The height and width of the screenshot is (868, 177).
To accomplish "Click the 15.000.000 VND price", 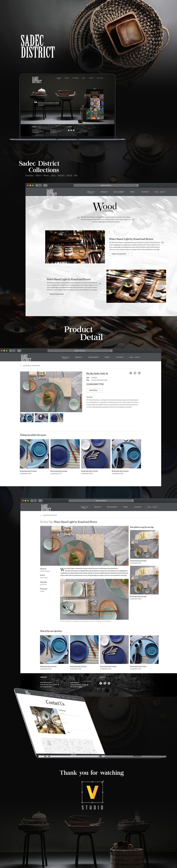I will pos(95,384).
